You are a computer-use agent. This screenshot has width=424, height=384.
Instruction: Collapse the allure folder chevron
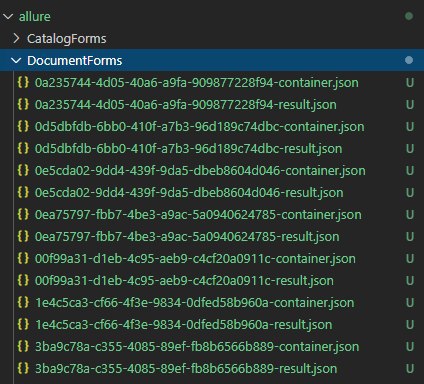point(8,16)
